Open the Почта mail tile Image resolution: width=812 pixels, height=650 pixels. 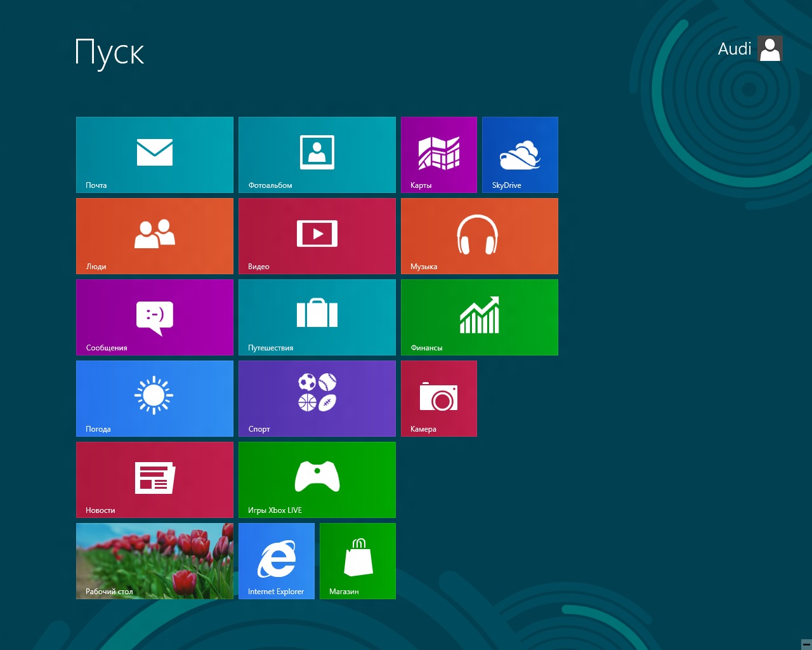[x=155, y=155]
